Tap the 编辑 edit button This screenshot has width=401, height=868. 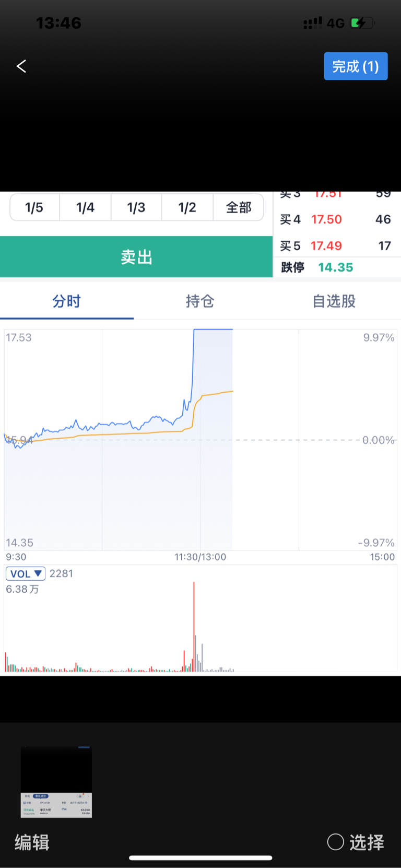tap(32, 842)
